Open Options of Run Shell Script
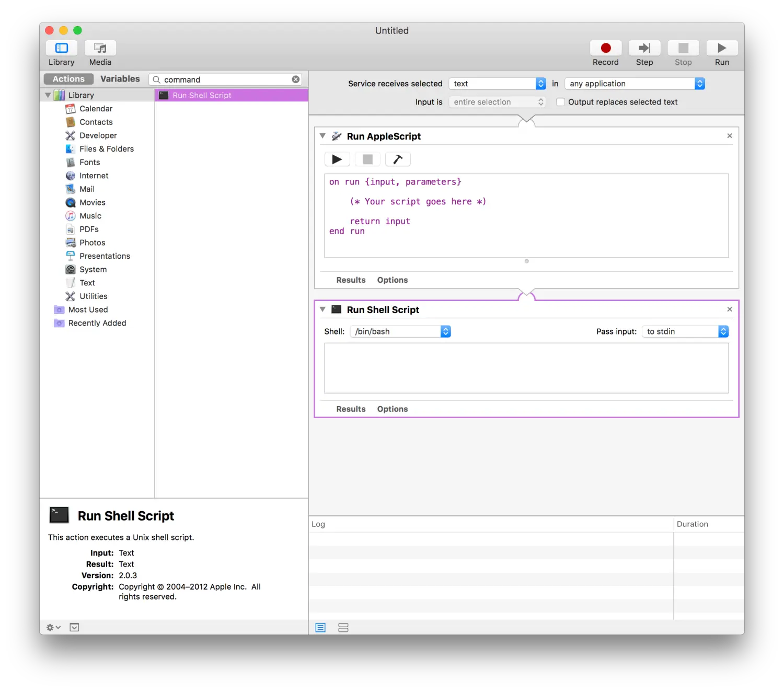The width and height of the screenshot is (784, 691). tap(393, 409)
